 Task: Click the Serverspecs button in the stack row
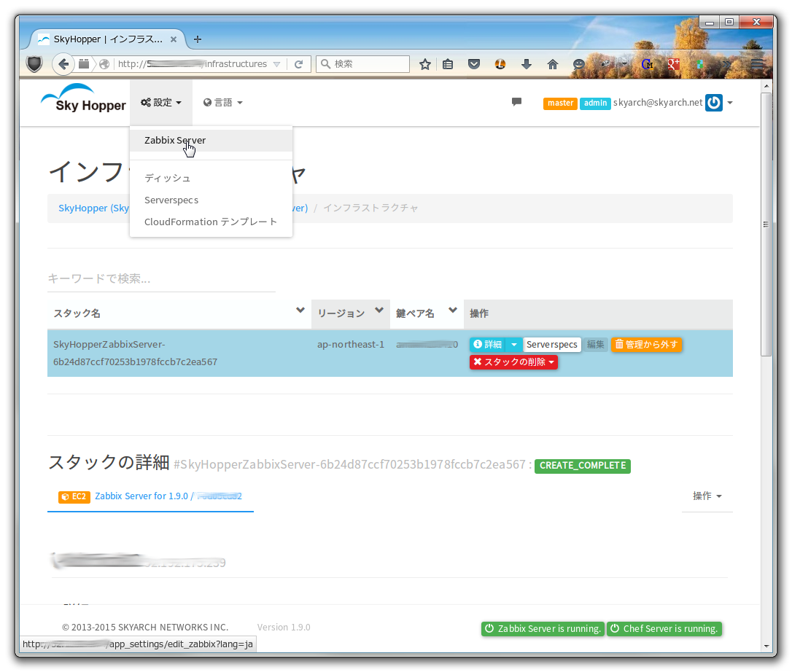[551, 344]
